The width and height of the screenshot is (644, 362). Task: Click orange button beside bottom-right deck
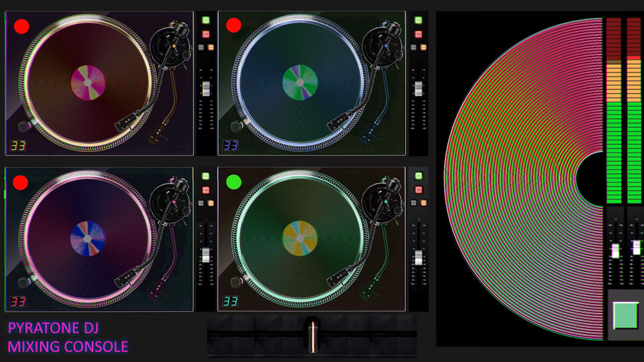[x=423, y=203]
